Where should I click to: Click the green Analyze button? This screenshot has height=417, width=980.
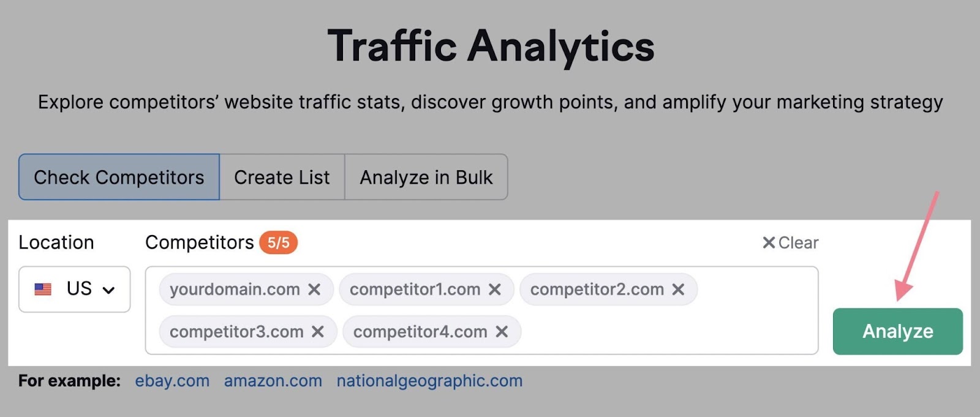897,331
